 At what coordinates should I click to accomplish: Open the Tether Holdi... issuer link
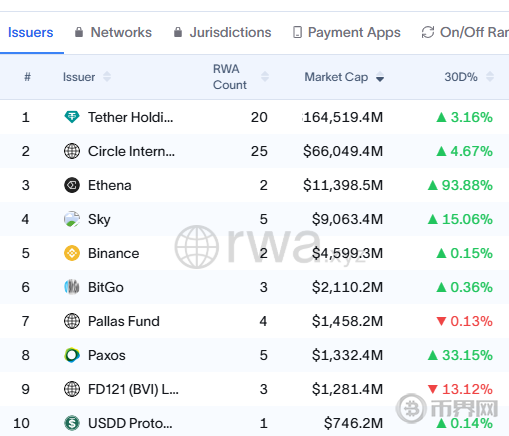click(x=131, y=117)
